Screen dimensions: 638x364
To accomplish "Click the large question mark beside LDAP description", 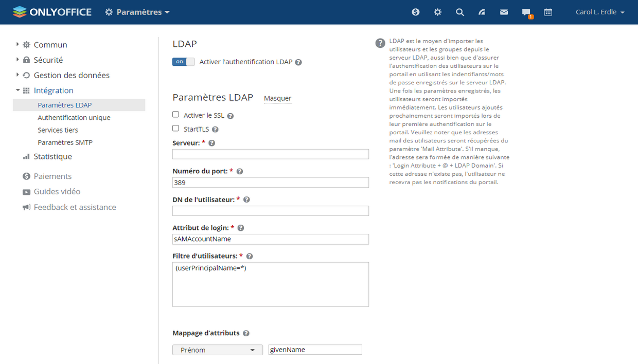I will (380, 43).
